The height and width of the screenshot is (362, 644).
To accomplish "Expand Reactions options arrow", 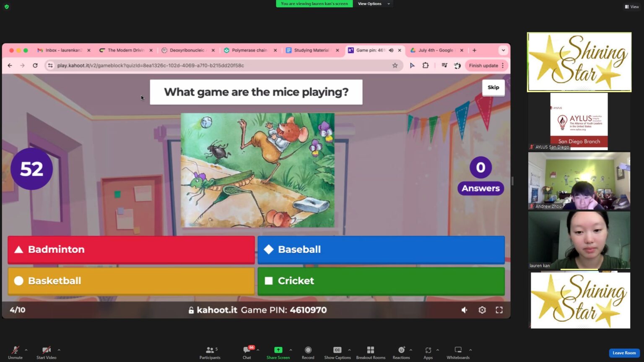I will (410, 350).
